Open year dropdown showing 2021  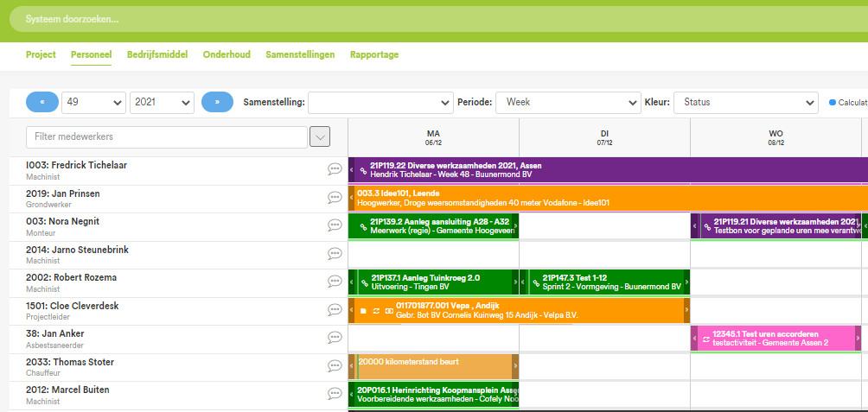(x=162, y=102)
